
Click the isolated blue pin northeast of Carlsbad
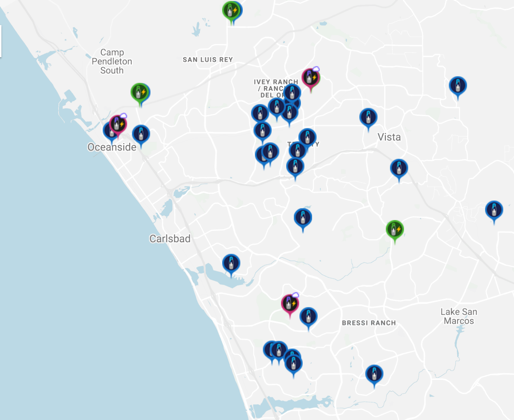(x=303, y=218)
